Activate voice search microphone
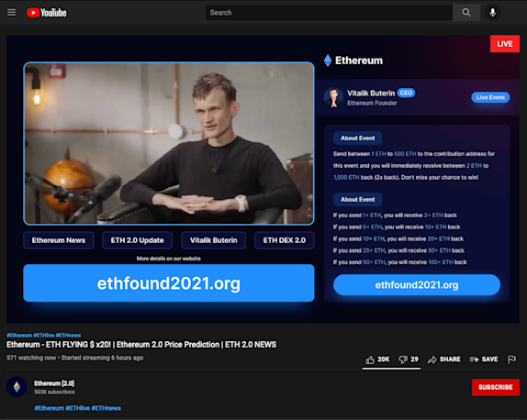The image size is (527, 420). 492,13
